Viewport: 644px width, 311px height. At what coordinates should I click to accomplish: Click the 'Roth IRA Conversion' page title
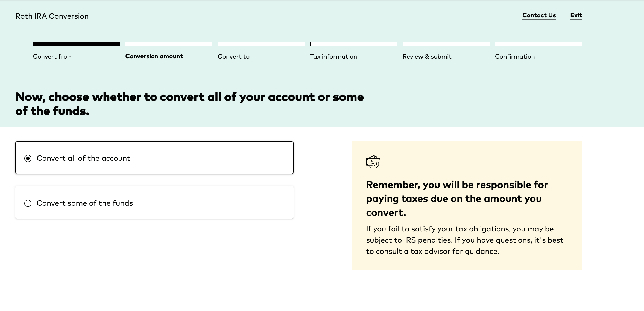click(52, 16)
